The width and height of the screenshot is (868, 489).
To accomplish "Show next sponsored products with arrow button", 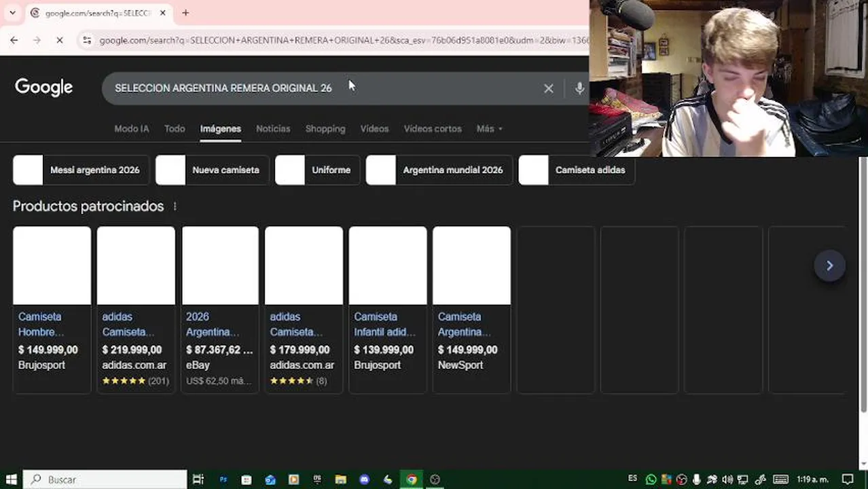I will (x=829, y=266).
